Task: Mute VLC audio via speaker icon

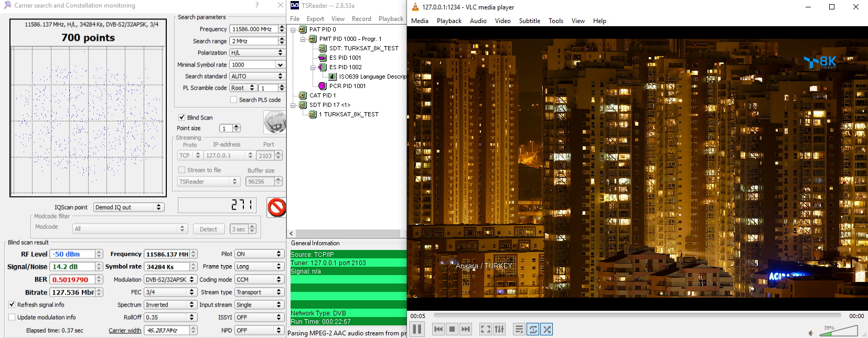Action: coord(811,333)
